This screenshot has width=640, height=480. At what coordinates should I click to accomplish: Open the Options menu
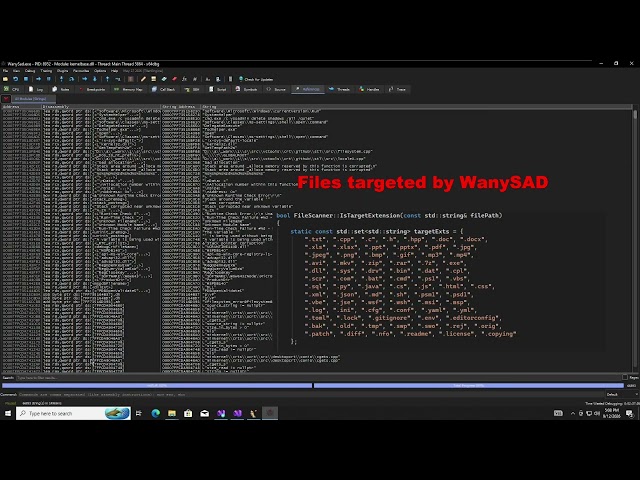(x=100, y=71)
